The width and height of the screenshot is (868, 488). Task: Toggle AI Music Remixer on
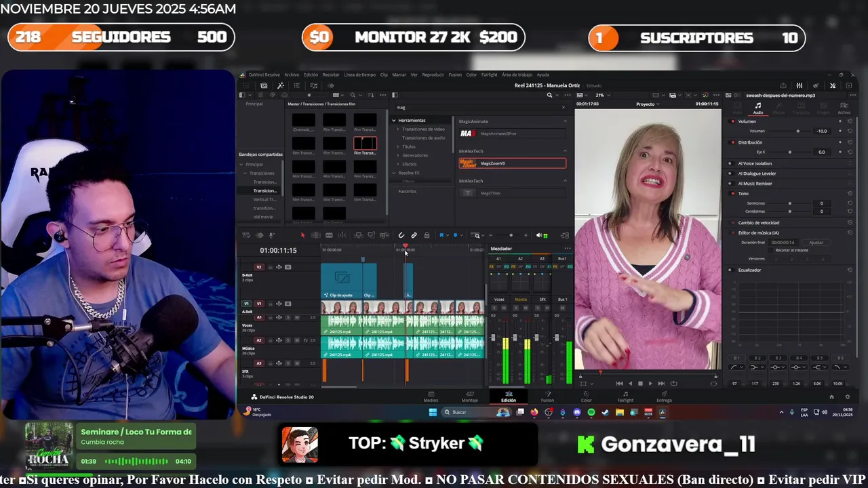pos(732,184)
